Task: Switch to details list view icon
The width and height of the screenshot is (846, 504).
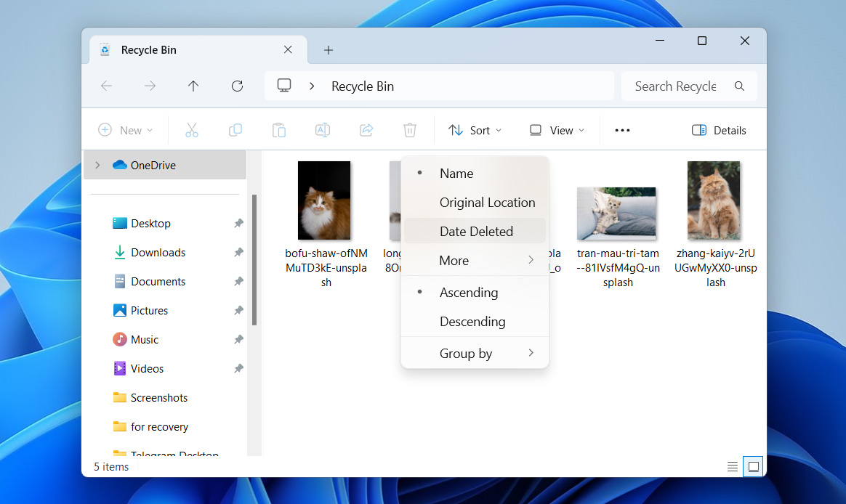Action: [732, 467]
